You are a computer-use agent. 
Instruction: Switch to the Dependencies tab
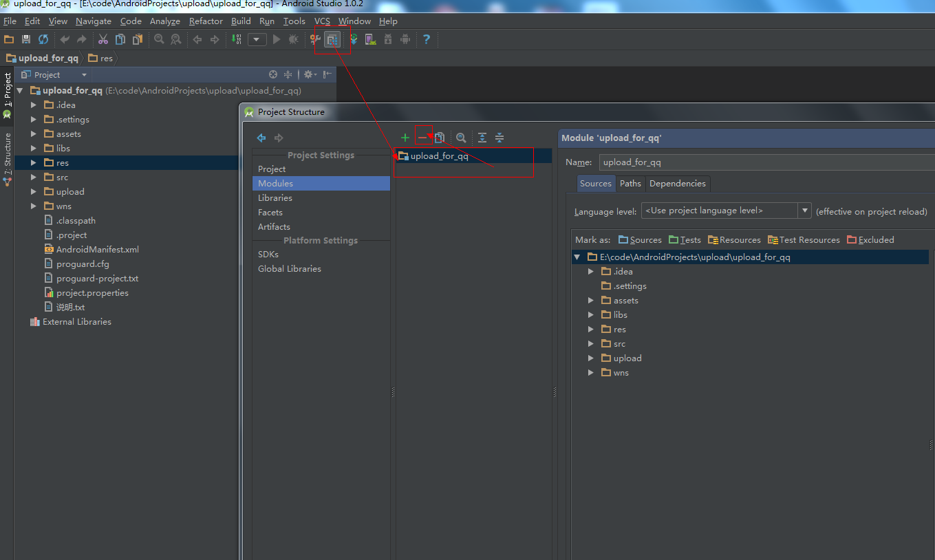677,183
